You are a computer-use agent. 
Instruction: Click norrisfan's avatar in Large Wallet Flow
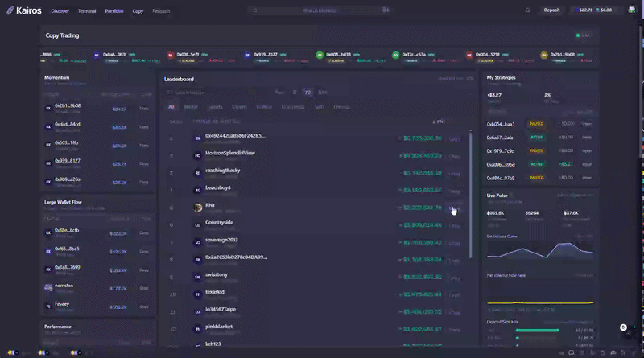48,288
